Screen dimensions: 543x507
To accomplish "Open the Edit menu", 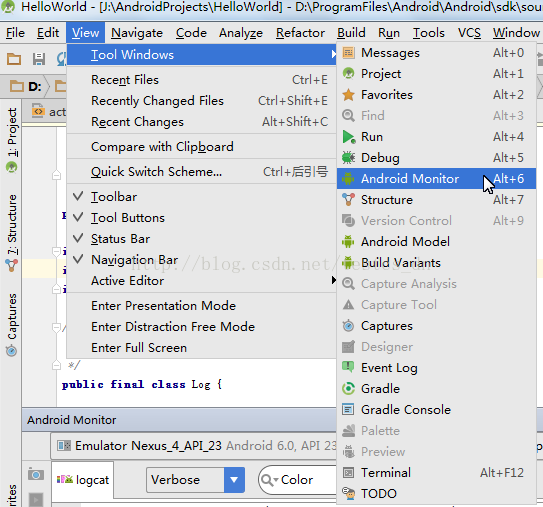I will click(x=48, y=33).
